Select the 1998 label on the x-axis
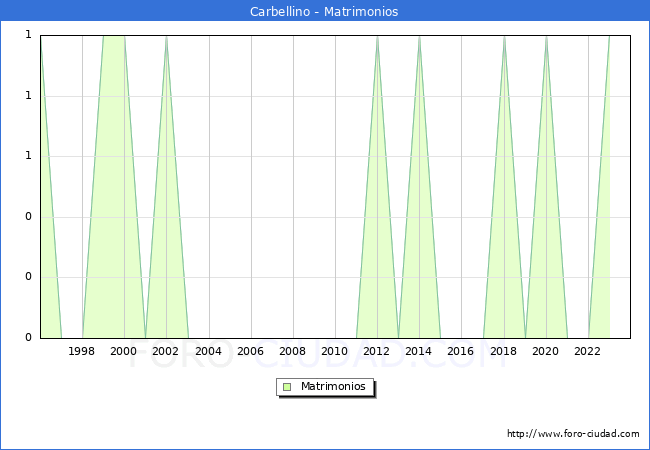650x450 pixels. [x=82, y=351]
